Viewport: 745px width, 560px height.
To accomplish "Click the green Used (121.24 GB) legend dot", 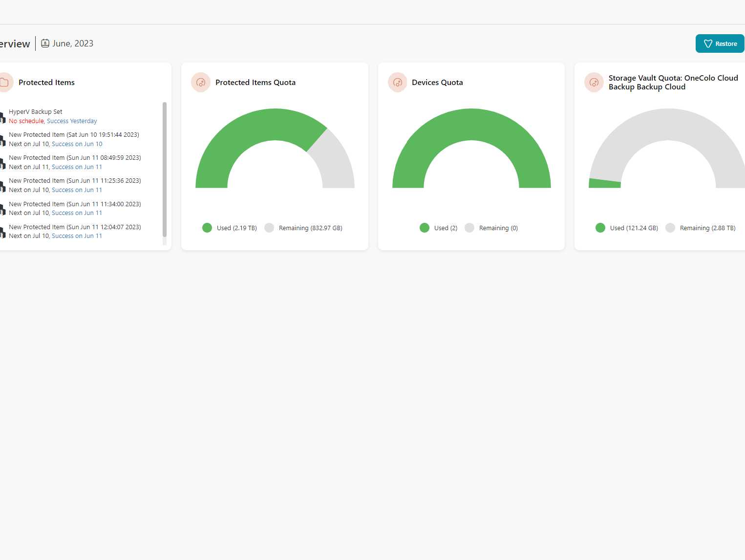I will tap(600, 228).
